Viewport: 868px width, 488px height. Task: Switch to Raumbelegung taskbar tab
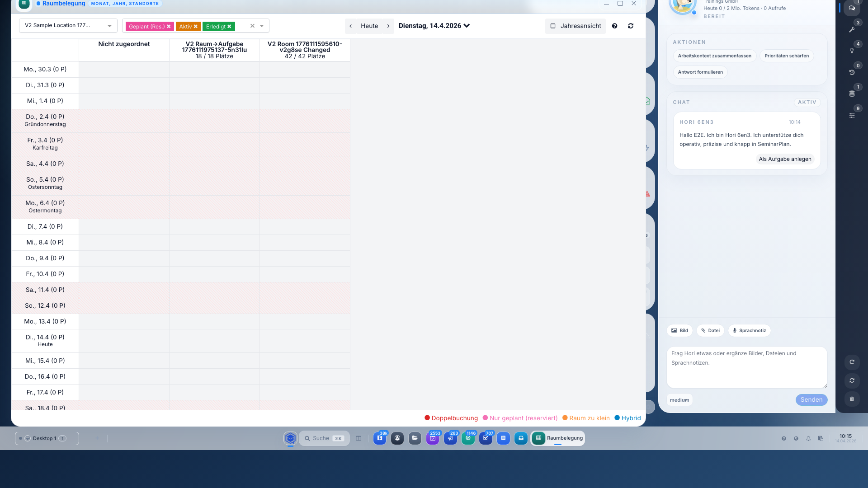[558, 438]
